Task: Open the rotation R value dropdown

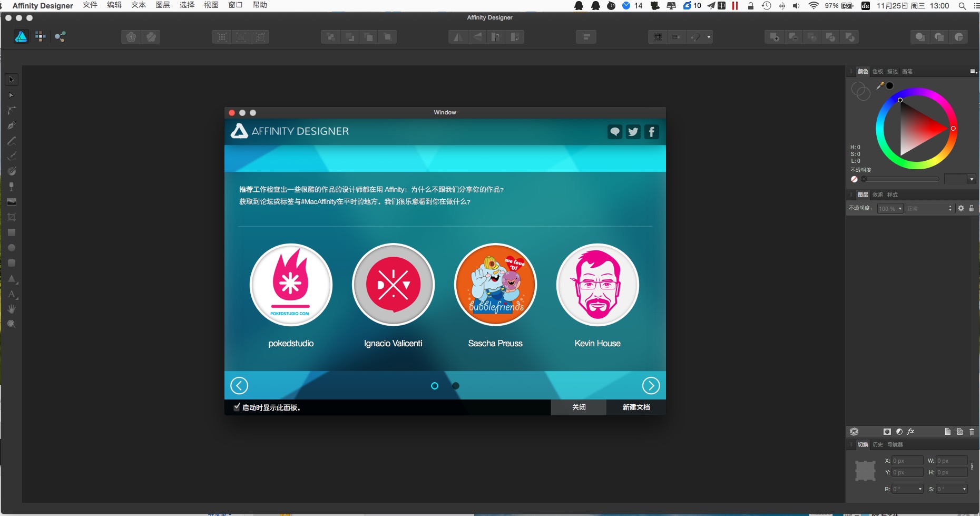Action: (920, 489)
